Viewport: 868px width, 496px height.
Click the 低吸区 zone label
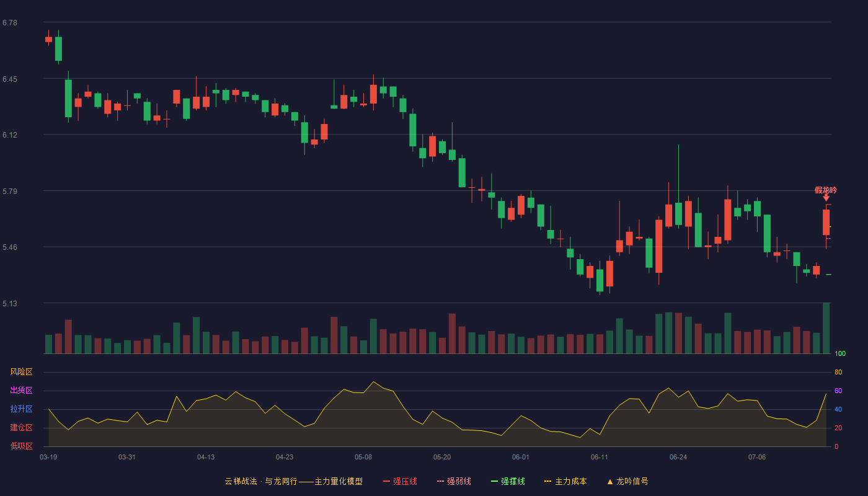tap(21, 446)
